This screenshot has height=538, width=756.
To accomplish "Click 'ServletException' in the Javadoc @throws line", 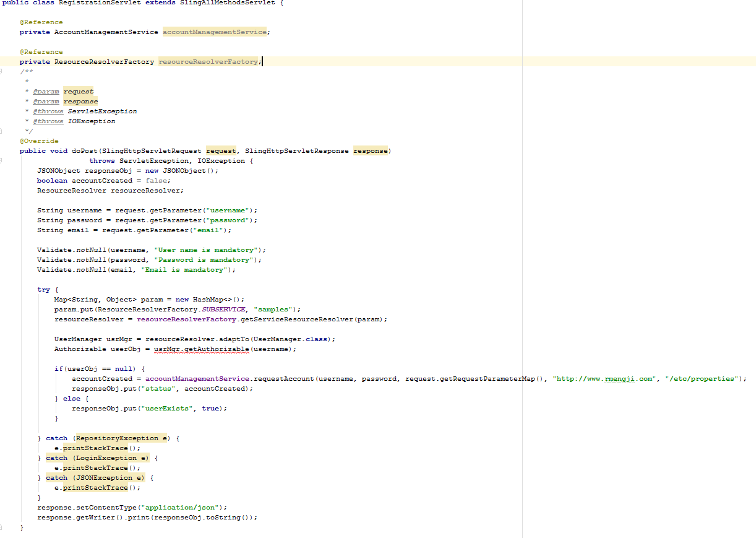I will (x=102, y=111).
